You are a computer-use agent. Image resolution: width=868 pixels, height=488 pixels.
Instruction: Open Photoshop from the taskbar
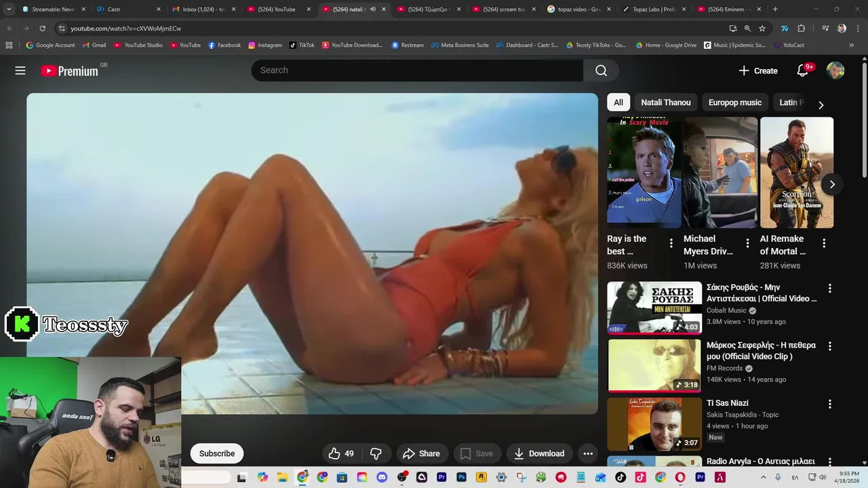462,477
